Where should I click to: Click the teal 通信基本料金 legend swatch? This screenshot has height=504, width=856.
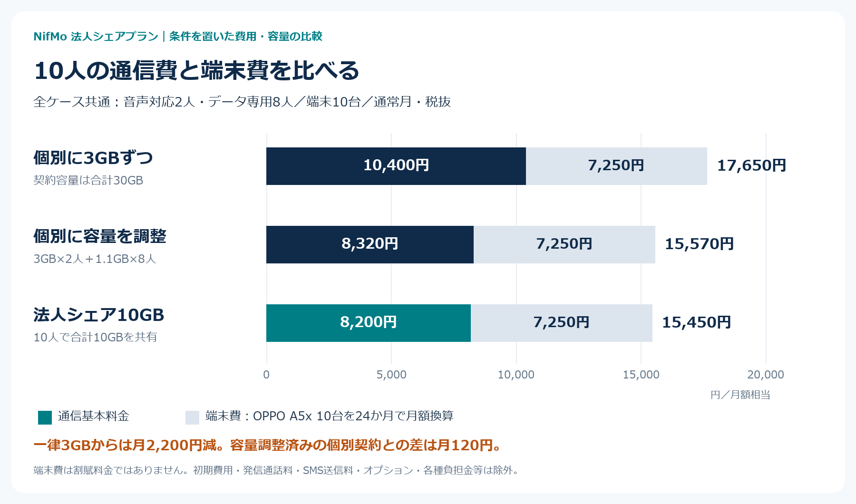coord(45,417)
